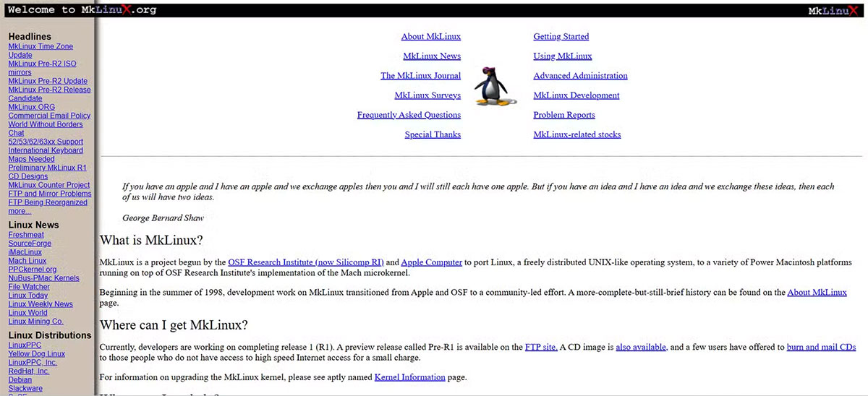Viewport: 868px width, 396px height.
Task: Open Frequently Asked Questions
Action: point(409,115)
